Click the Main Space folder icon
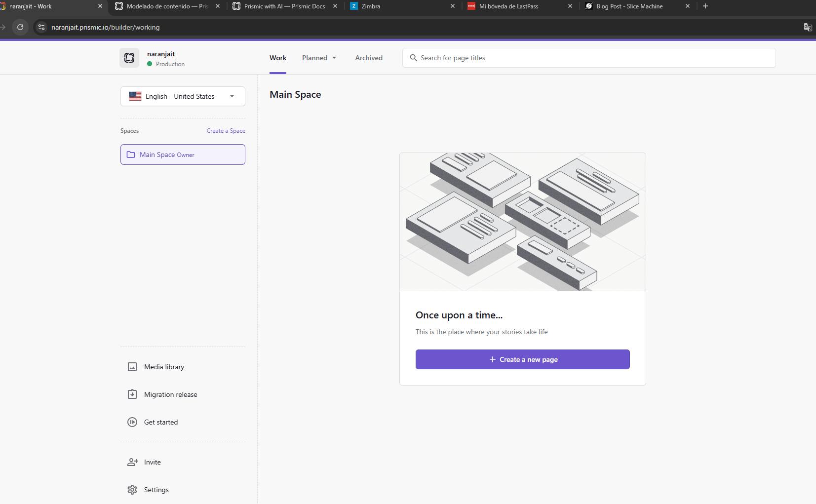The height and width of the screenshot is (504, 816). (131, 155)
